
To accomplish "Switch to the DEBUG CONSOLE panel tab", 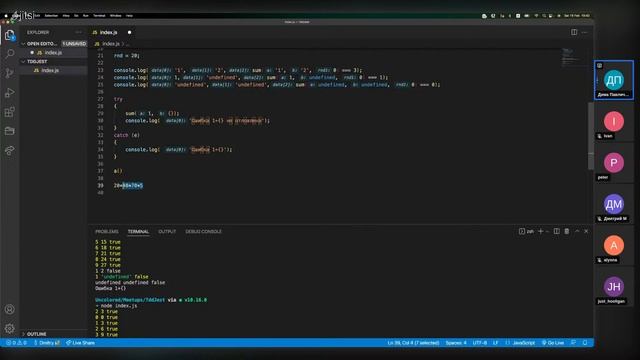I will click(203, 231).
